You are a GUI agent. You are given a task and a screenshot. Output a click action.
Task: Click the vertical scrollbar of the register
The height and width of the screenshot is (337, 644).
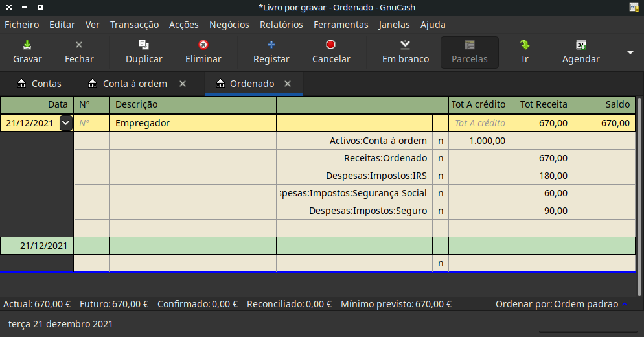pos(639,181)
